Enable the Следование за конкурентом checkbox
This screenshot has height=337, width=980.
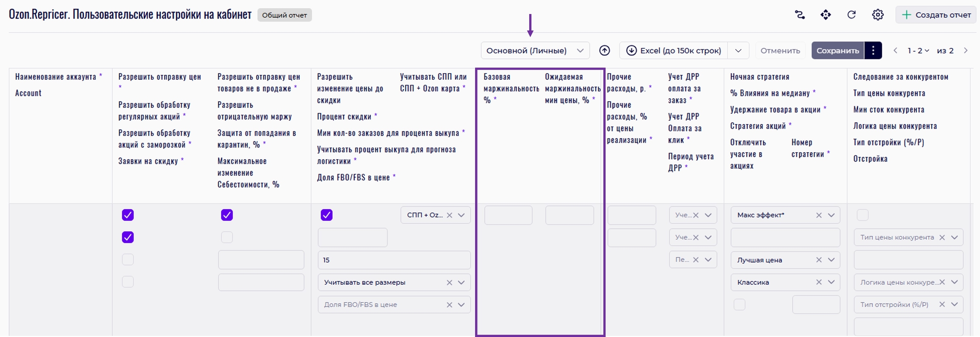point(863,215)
